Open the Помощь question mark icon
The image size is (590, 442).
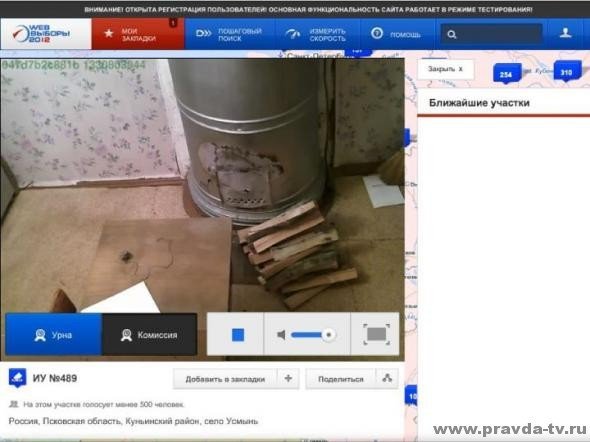pos(377,33)
